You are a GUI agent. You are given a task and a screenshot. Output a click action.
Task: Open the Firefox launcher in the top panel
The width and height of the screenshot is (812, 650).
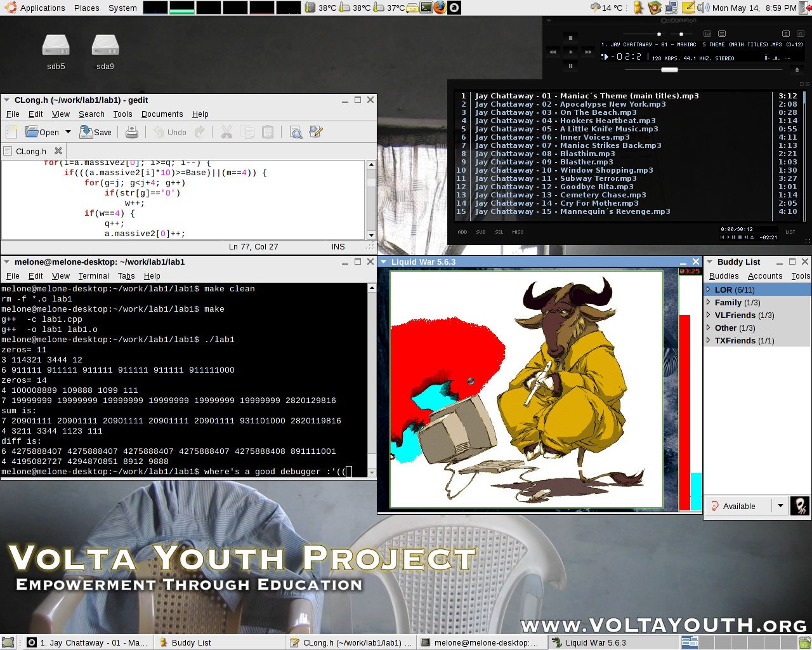[x=440, y=8]
